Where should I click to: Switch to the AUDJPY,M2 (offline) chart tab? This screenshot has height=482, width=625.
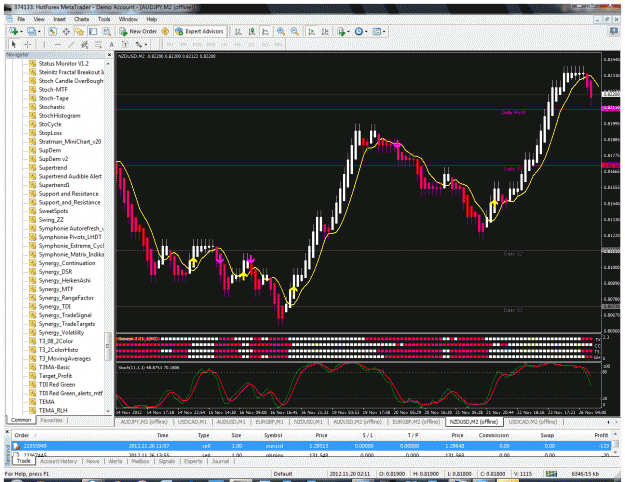(x=144, y=421)
